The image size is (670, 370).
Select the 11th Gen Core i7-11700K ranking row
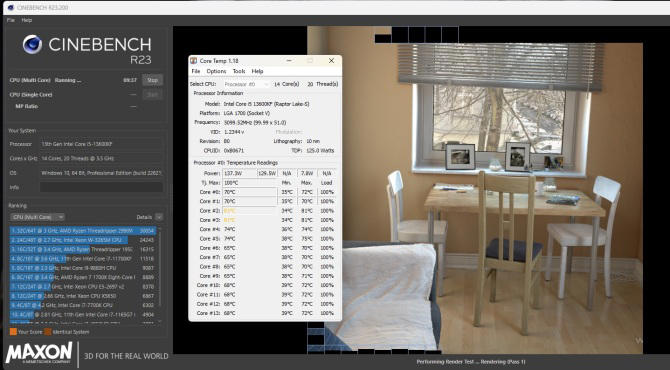[x=83, y=259]
